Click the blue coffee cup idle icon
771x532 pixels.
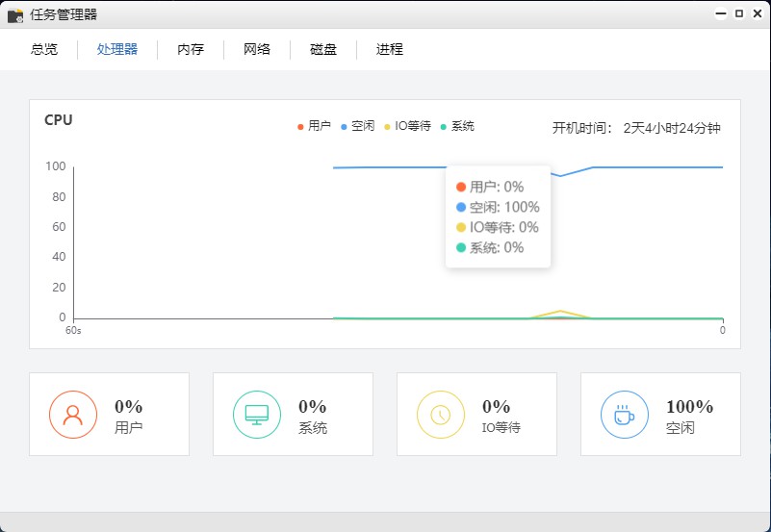point(625,415)
